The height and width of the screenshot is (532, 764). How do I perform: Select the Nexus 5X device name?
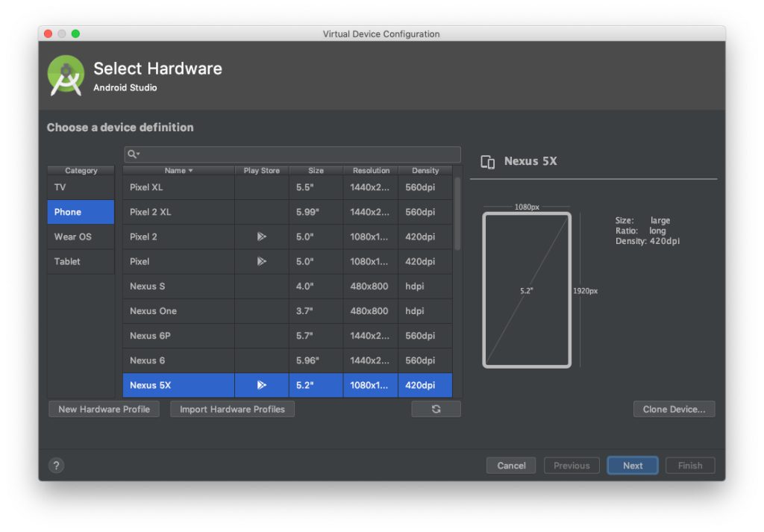click(x=150, y=385)
